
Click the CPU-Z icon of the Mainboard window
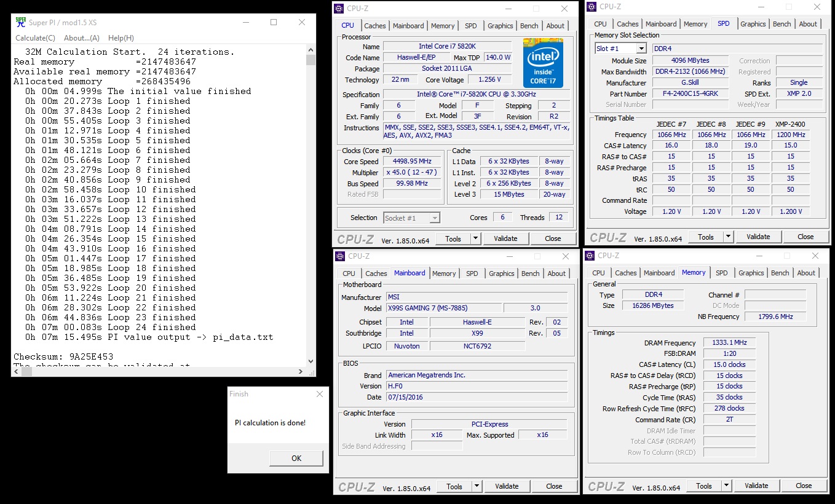[x=340, y=256]
